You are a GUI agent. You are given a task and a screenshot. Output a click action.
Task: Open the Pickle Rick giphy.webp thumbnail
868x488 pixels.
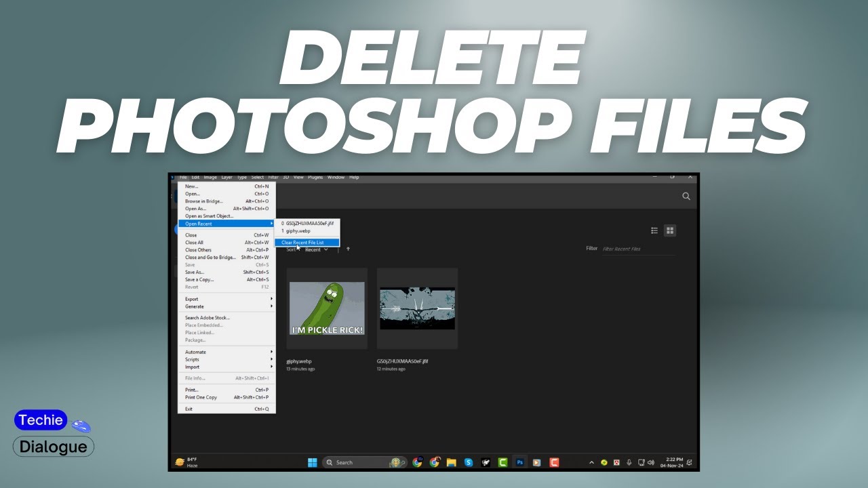[x=327, y=308]
